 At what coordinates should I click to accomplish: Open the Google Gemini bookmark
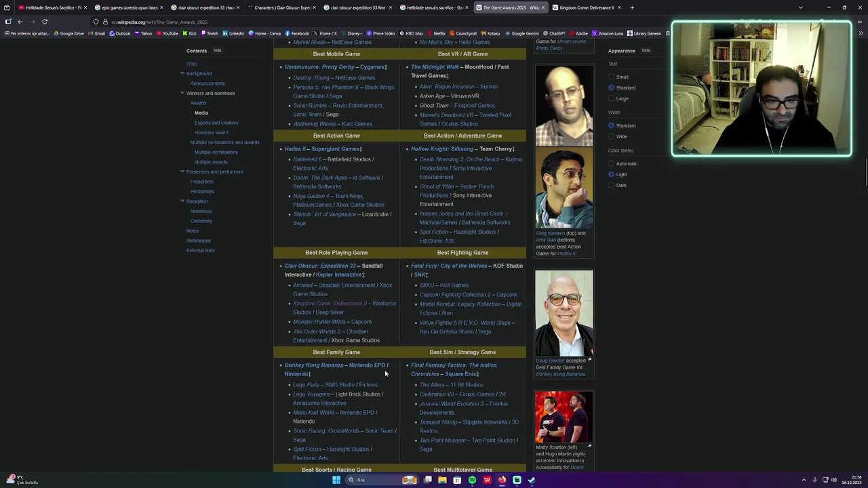coord(521,33)
